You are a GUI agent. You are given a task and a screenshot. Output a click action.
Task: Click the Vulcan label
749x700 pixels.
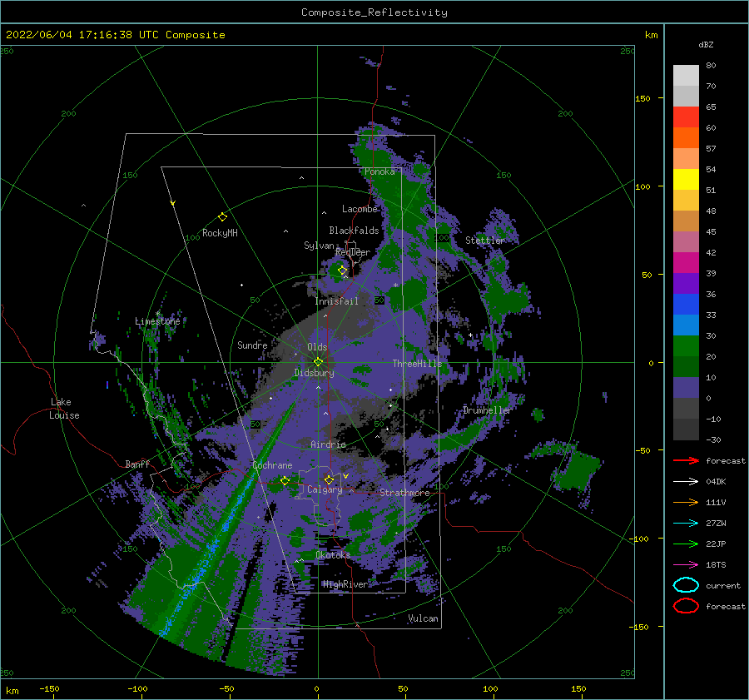(x=424, y=618)
